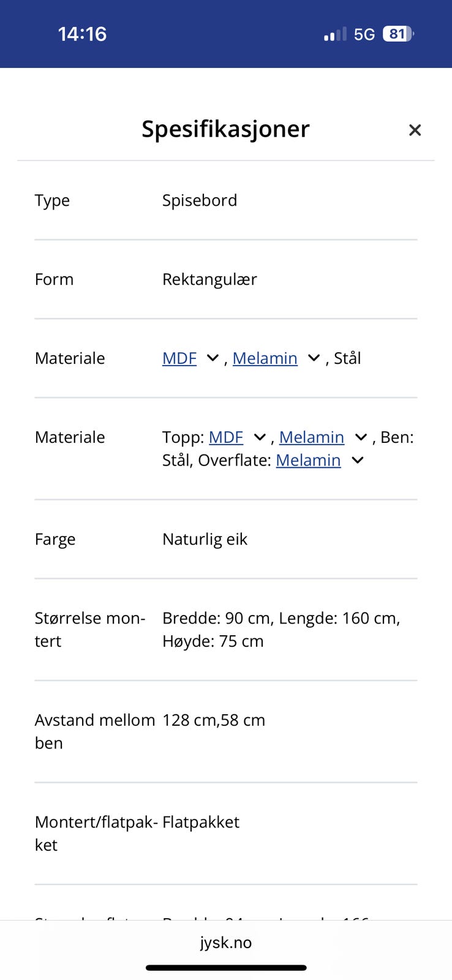Viewport: 452px width, 980px height.
Task: Tap the battery level icon showing 81
Action: coord(398,34)
